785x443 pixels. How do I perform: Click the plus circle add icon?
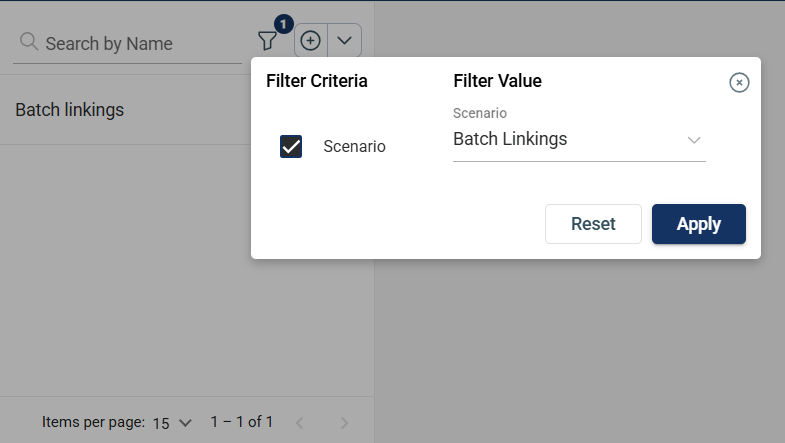coord(311,41)
